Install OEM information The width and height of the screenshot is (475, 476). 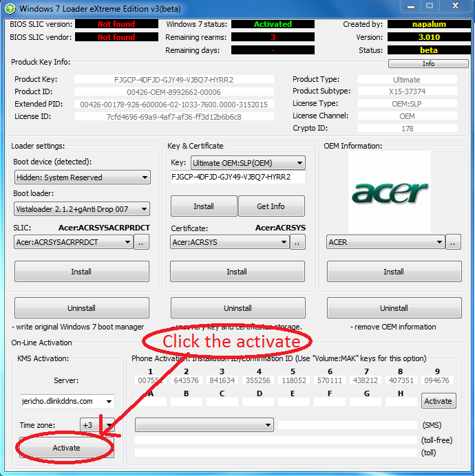[394, 272]
